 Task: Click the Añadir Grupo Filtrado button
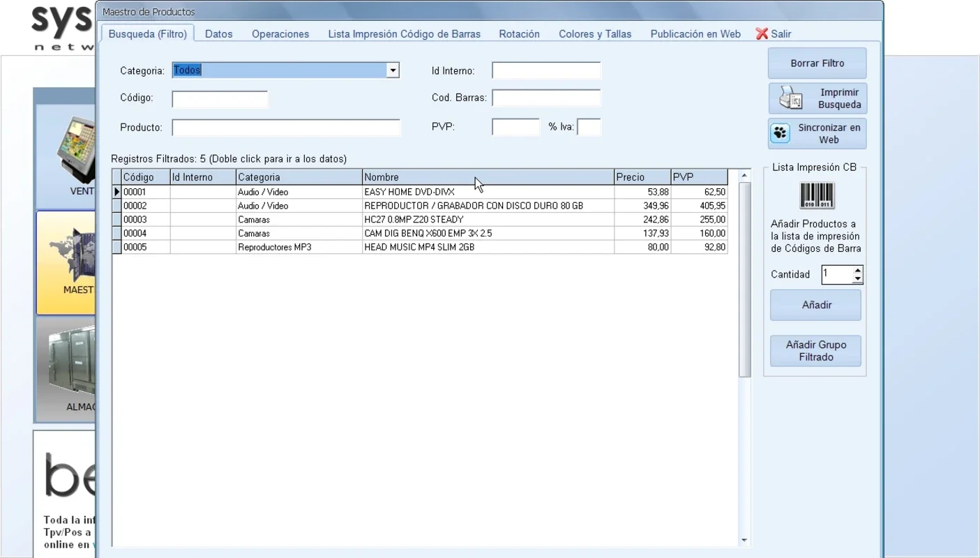[x=816, y=351]
